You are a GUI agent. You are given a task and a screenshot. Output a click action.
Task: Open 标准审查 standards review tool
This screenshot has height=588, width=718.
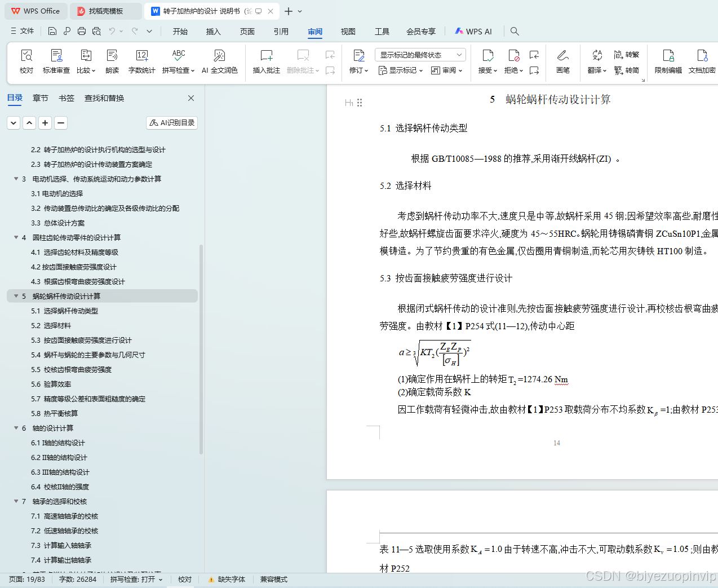(x=56, y=61)
